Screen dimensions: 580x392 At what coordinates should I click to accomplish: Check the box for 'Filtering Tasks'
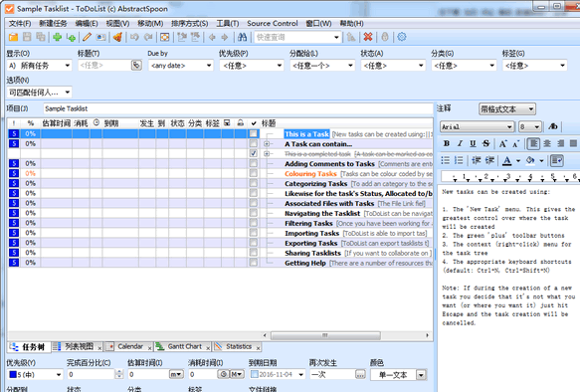coord(253,223)
